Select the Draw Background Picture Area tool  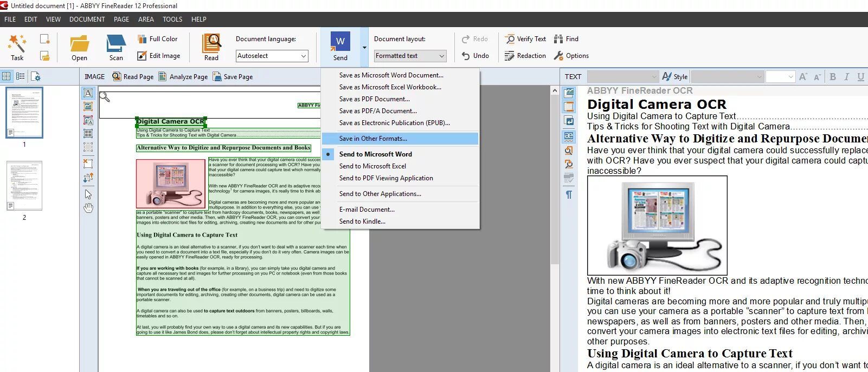88,120
